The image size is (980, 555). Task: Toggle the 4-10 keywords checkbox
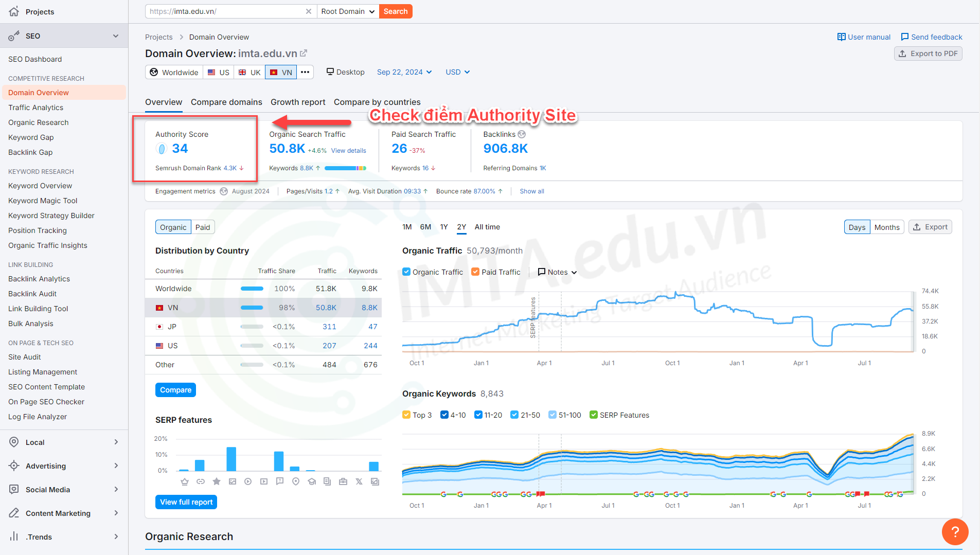tap(444, 415)
